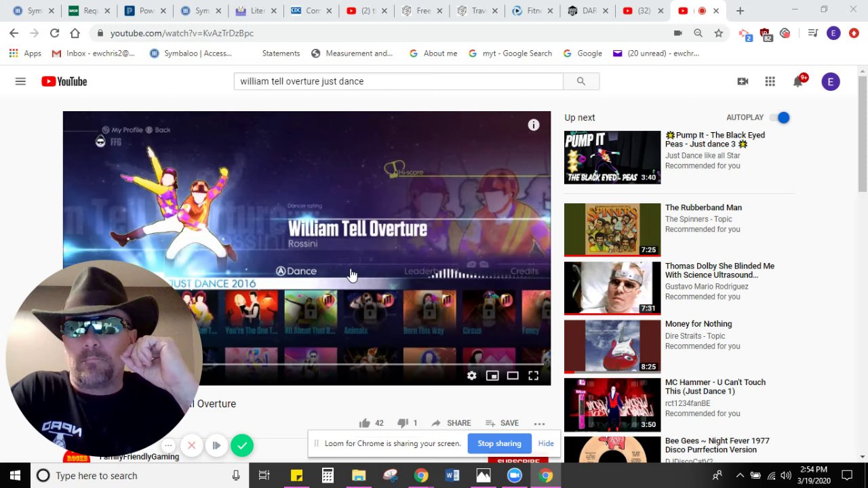Open the Chrome zoom magnifier indicator

coord(698,33)
